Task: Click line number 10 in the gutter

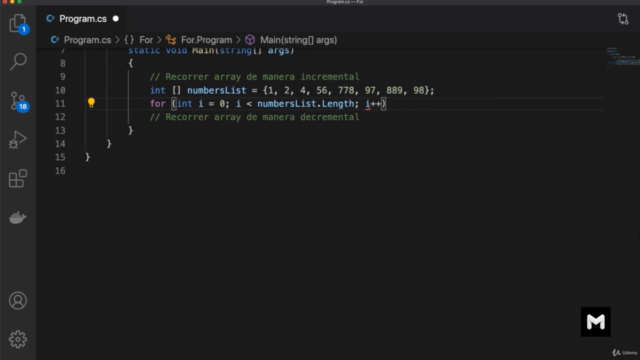Action: coord(60,90)
